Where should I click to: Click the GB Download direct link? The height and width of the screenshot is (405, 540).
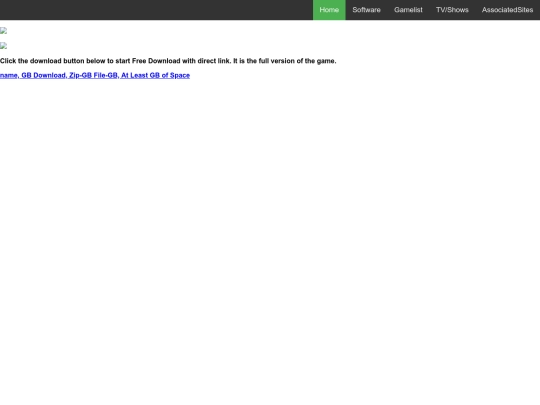[x=95, y=75]
